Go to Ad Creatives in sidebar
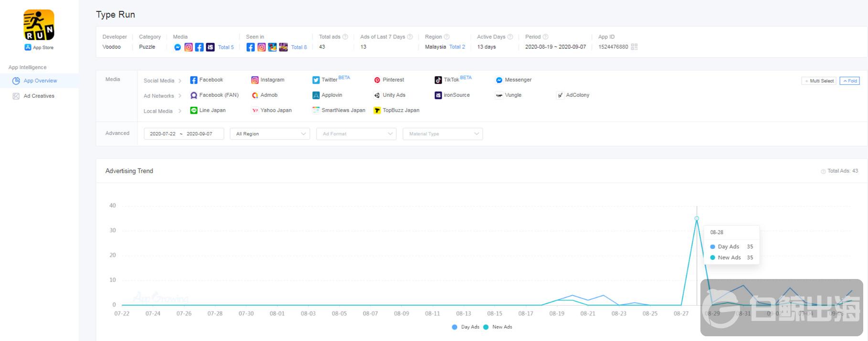 39,96
